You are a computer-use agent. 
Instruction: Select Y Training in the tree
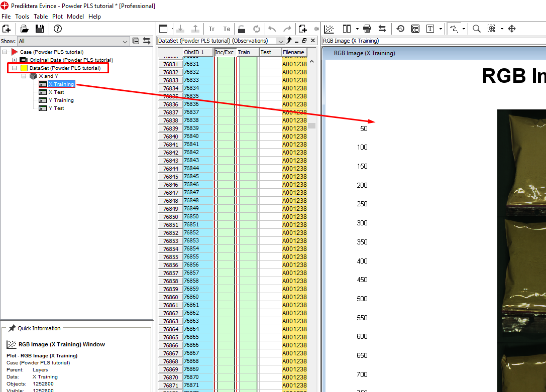(61, 100)
